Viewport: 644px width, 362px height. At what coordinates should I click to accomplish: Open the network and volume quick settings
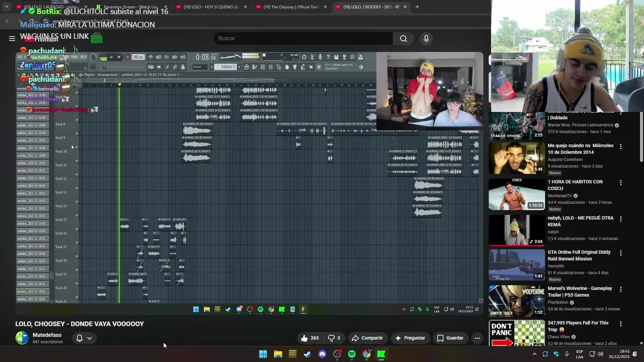click(596, 354)
